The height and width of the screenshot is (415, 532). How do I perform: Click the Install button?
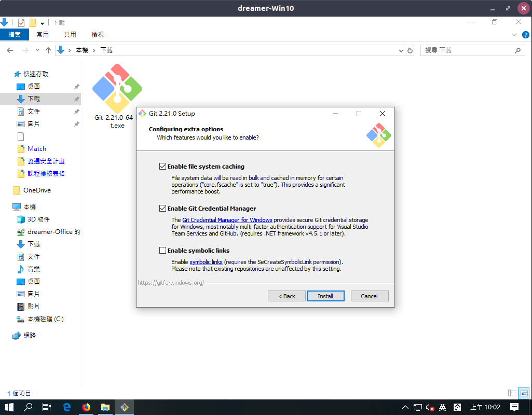pos(325,296)
